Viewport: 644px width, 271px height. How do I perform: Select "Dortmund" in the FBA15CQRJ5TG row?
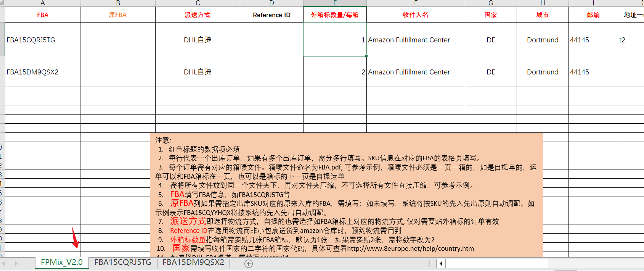pyautogui.click(x=543, y=39)
